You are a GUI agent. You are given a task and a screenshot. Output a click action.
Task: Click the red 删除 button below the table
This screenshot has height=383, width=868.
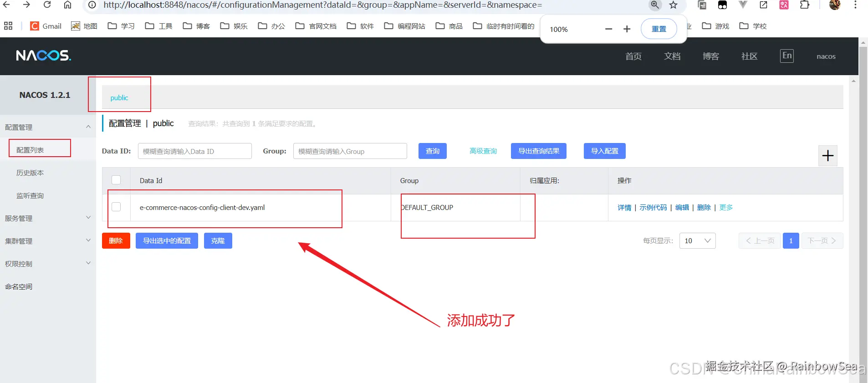[x=116, y=241]
